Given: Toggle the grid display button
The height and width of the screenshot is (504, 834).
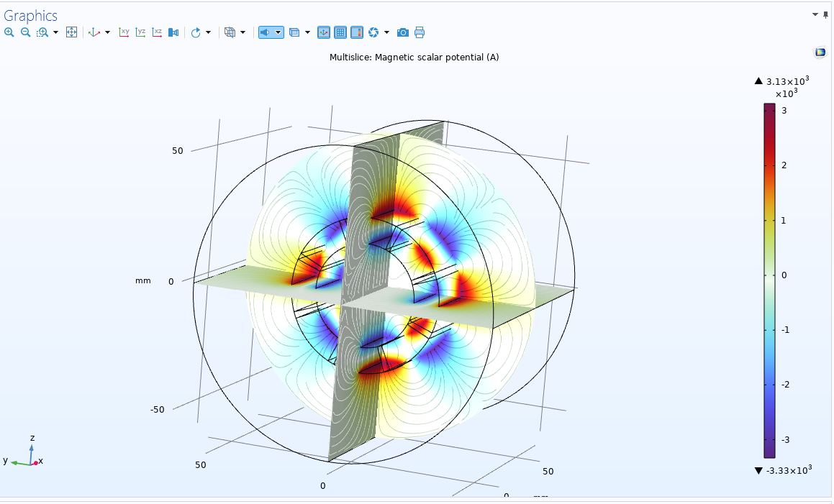Looking at the screenshot, I should 340,32.
